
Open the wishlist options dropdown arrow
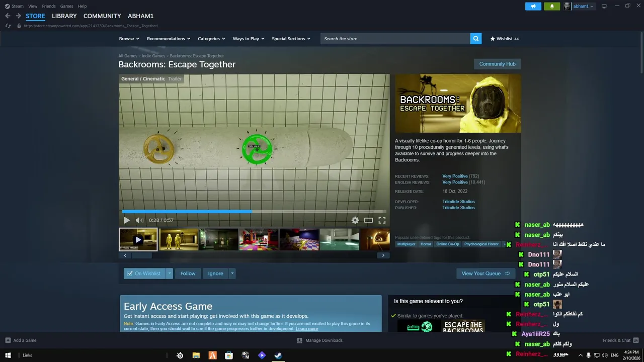click(170, 274)
